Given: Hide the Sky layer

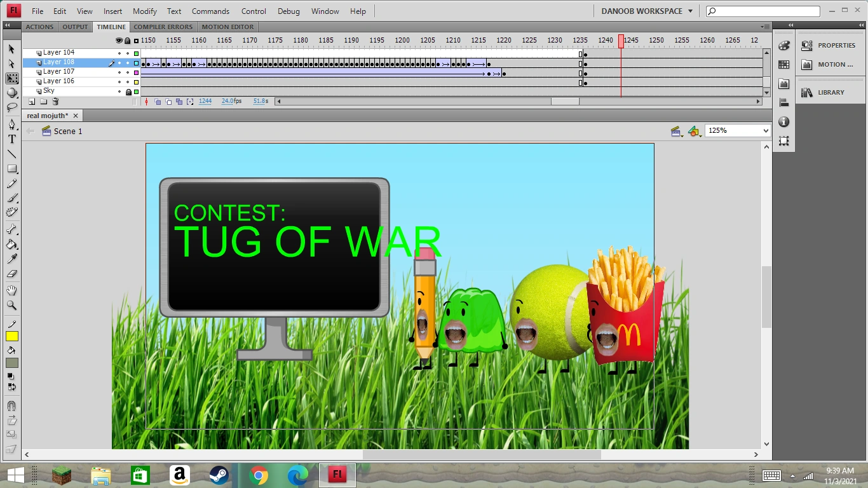Looking at the screenshot, I should [118, 90].
